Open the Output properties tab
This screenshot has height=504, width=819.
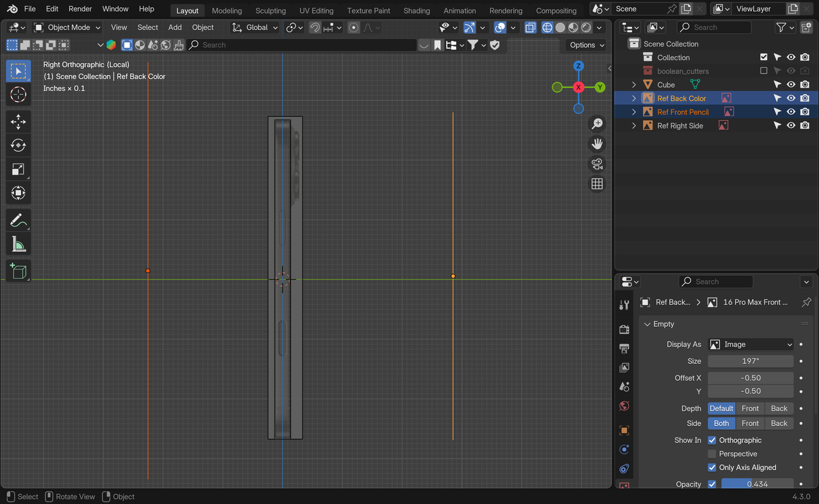(x=624, y=349)
